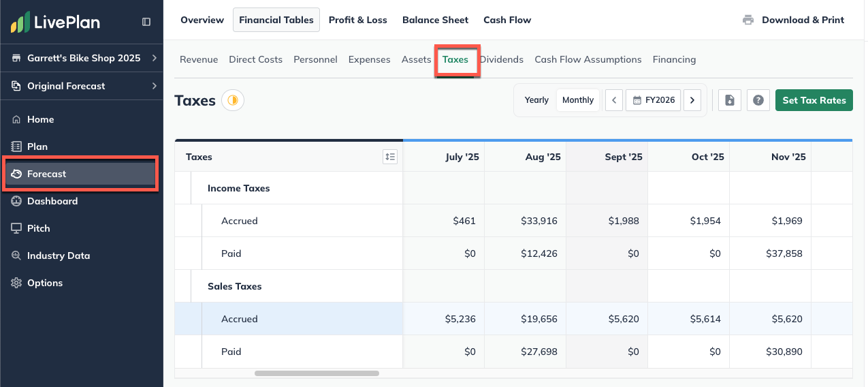Open Dashboard from the sidebar
This screenshot has height=387, width=868.
[52, 201]
